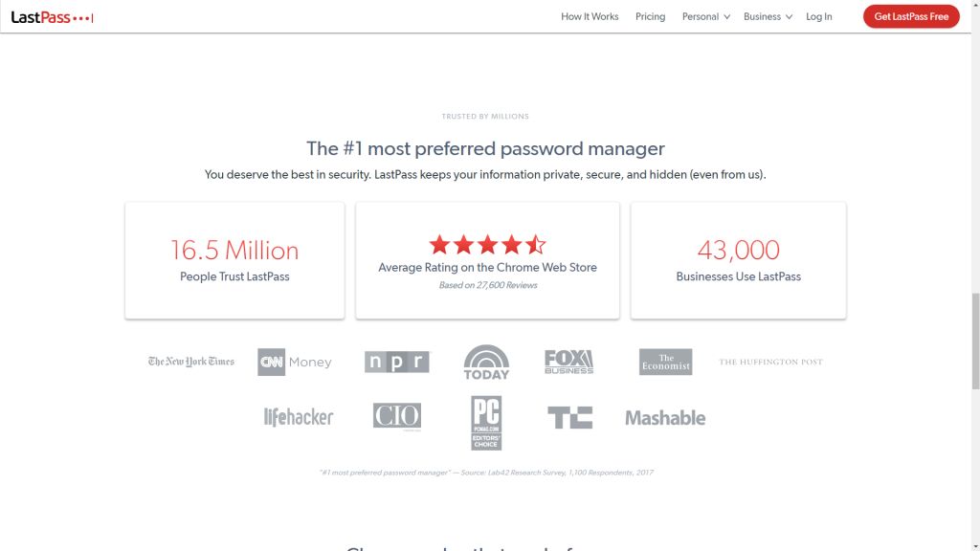980x551 pixels.
Task: Expand the Personal dropdown menu
Action: click(706, 17)
